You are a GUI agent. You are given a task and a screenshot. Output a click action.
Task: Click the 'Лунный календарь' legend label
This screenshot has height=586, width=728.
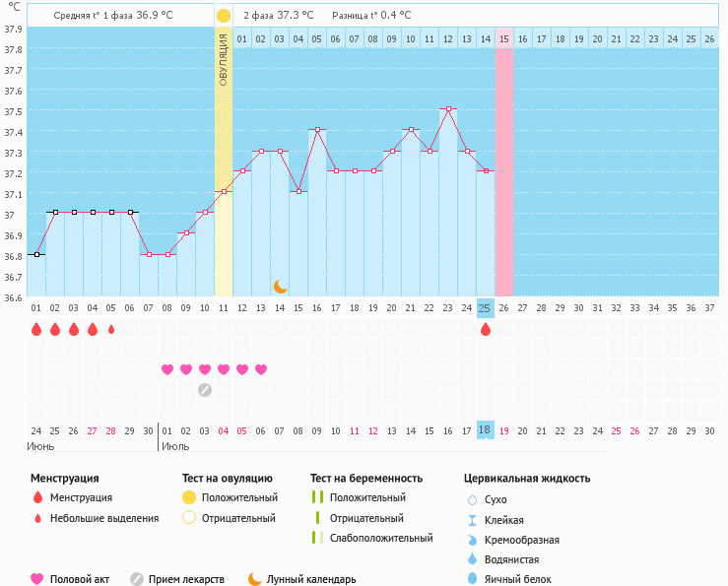click(311, 580)
